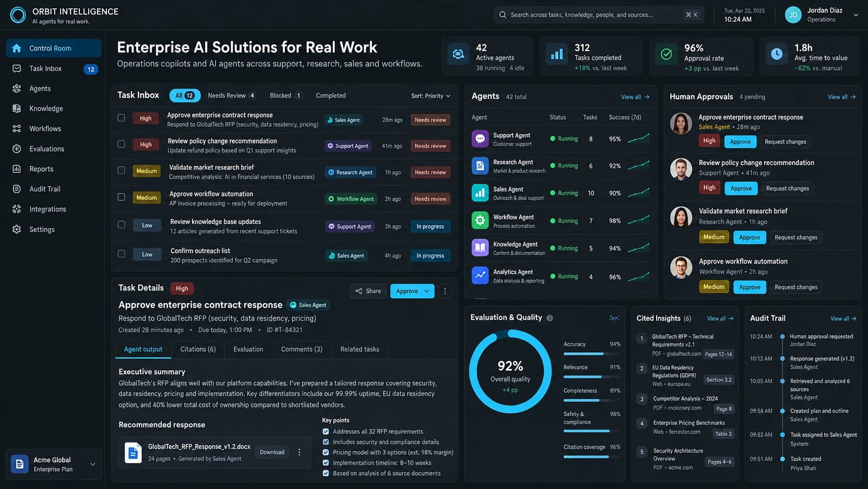
Task: Focus the global search field
Action: [599, 15]
